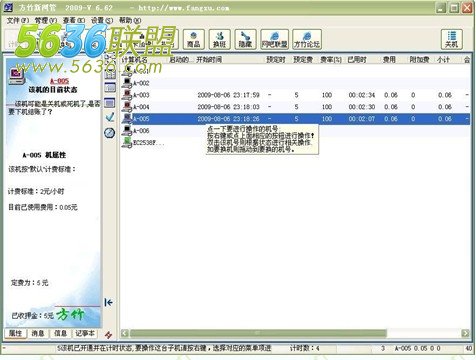The width and height of the screenshot is (476, 360).
Task: Sort by the 预定费 column header
Action: (x=303, y=60)
